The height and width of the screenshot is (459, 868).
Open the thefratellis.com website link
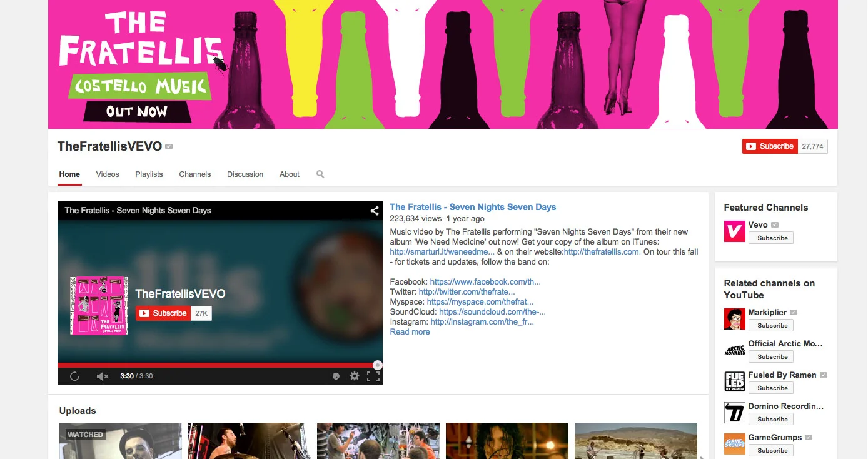[602, 252]
